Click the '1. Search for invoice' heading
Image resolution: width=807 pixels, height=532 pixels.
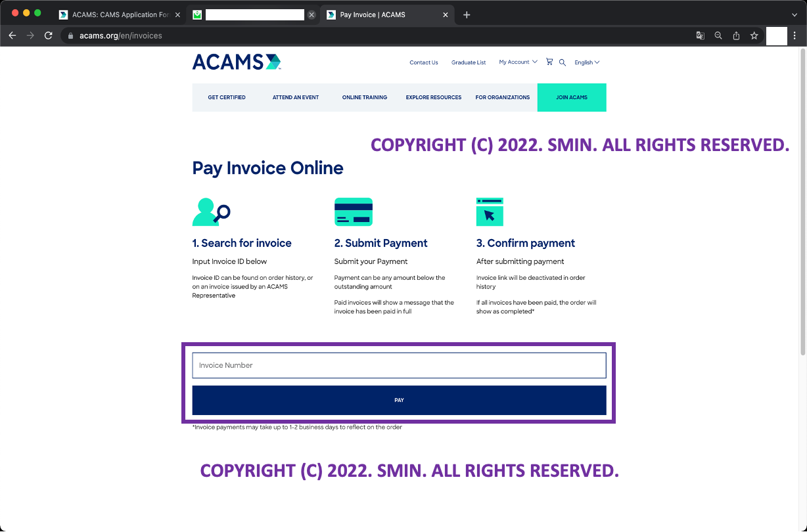pyautogui.click(x=242, y=243)
